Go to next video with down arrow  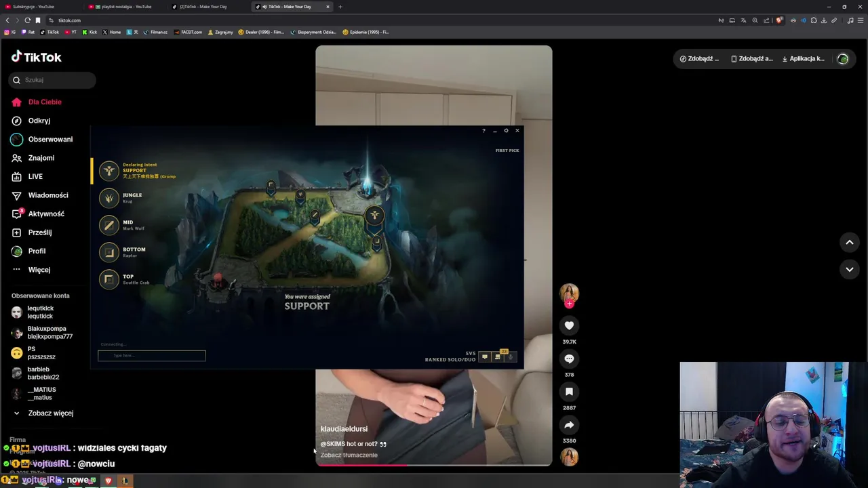pos(849,269)
